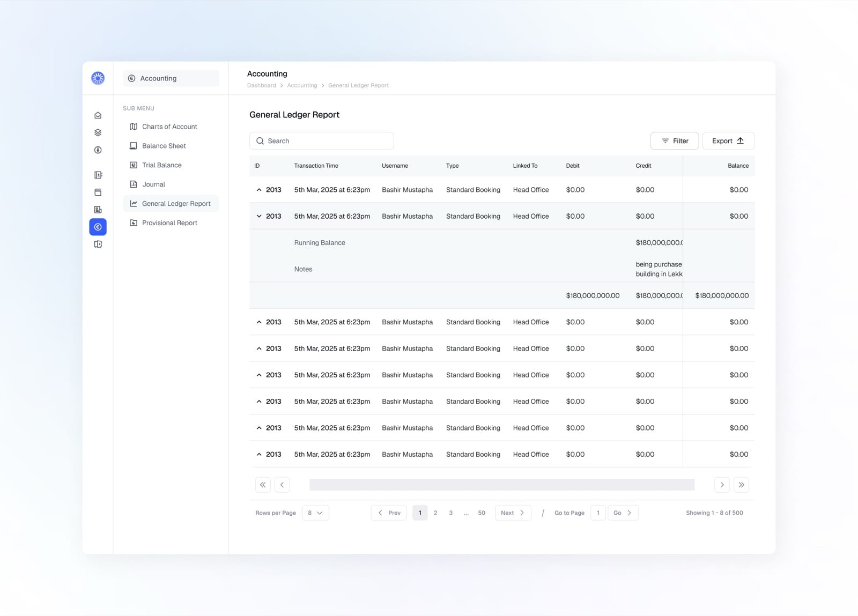Select page 3 in pagination
The width and height of the screenshot is (858, 616).
tap(451, 513)
